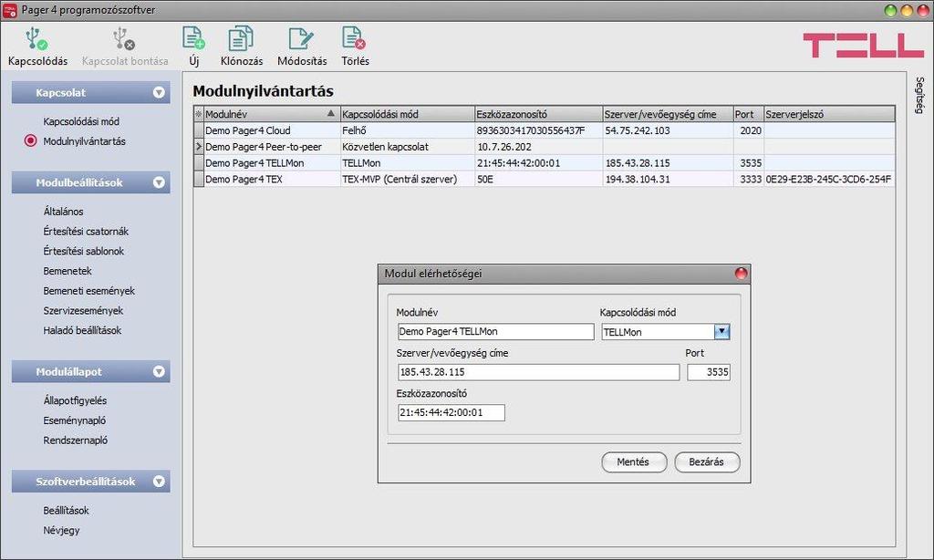Screen dimensions: 934x560
Task: Click the Bezárás button
Action: click(707, 461)
